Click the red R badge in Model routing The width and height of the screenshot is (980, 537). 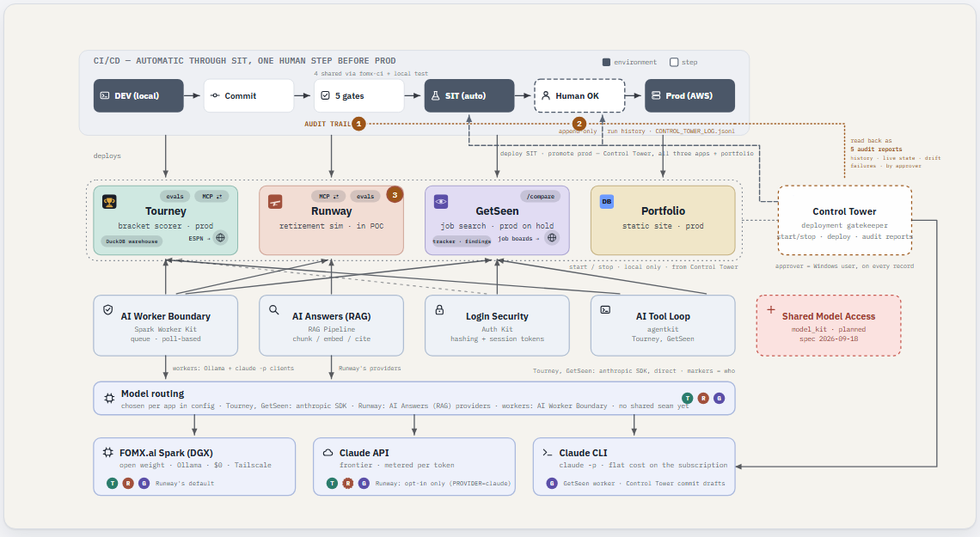pyautogui.click(x=703, y=399)
